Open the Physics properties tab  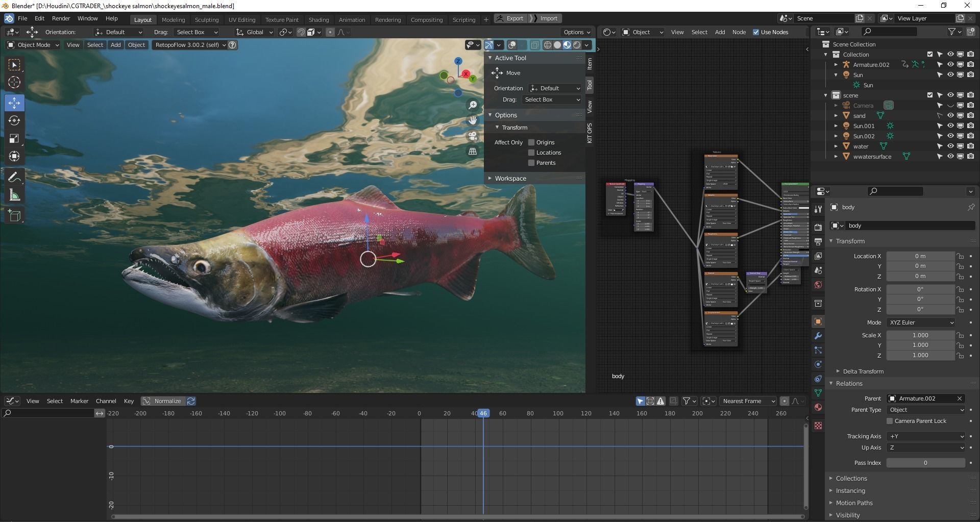pos(818,364)
